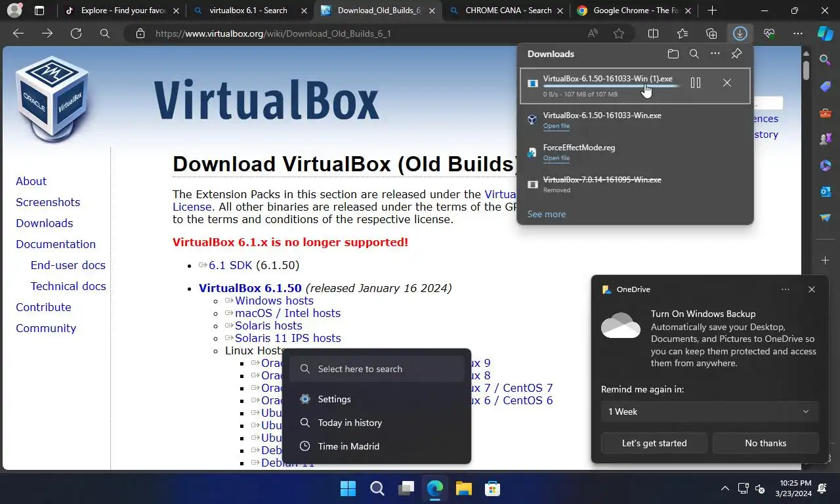Search downloads with the magnifier icon

pos(694,54)
